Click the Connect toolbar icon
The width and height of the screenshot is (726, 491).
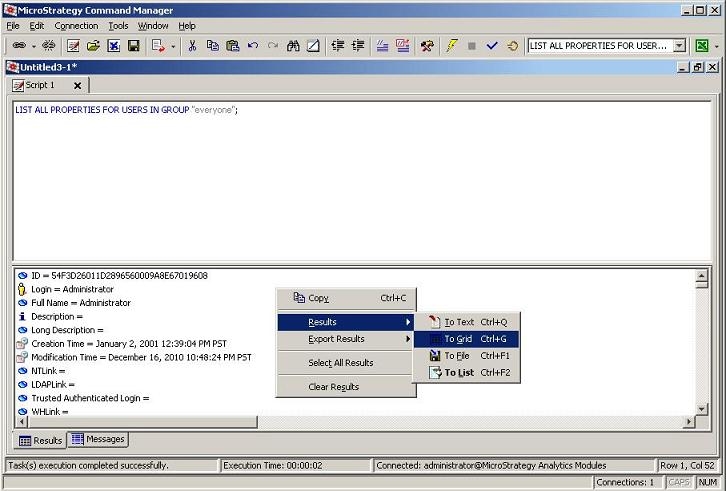pos(19,45)
